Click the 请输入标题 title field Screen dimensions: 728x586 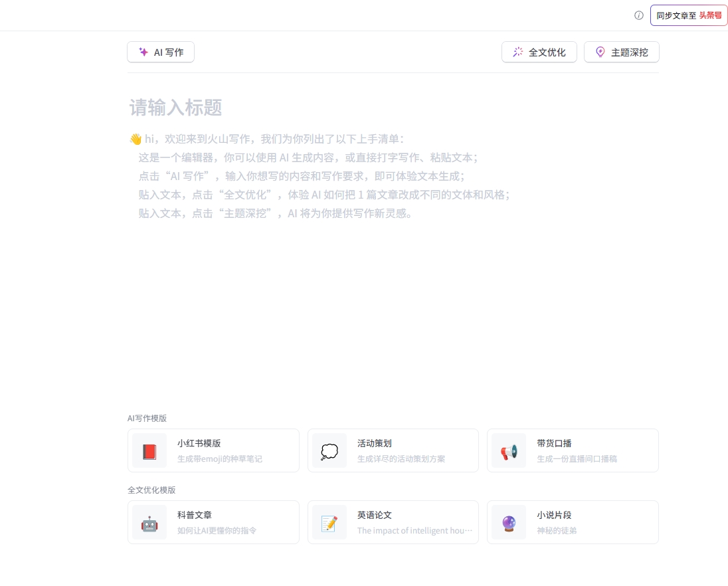click(176, 108)
